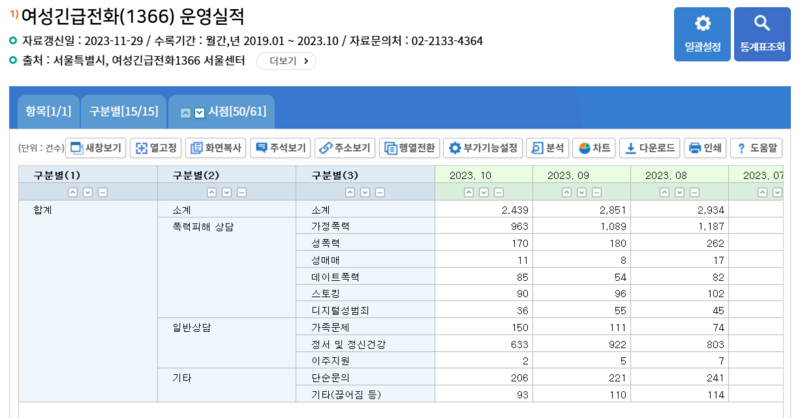
Task: Open the 도움말 help button
Action: (756, 148)
